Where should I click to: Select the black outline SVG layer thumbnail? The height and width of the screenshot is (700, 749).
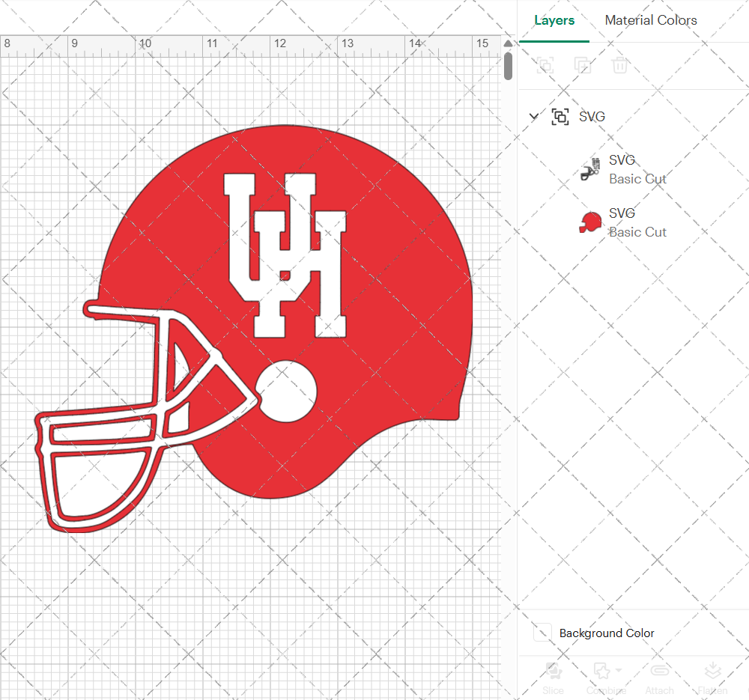click(590, 169)
